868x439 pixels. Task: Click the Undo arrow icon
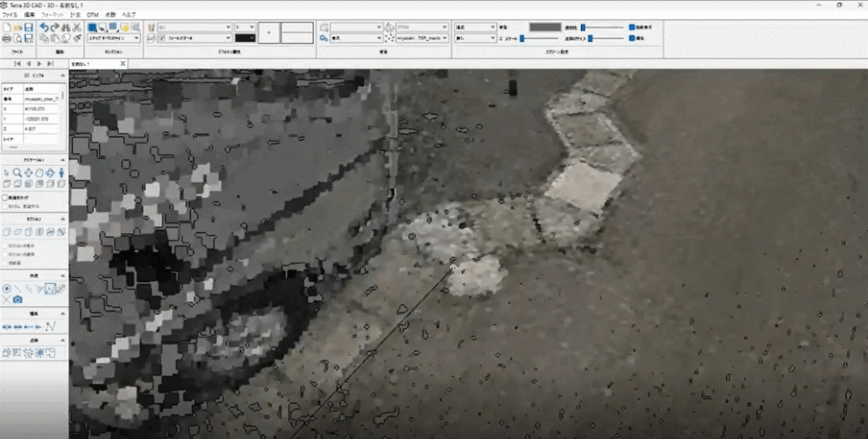click(44, 27)
